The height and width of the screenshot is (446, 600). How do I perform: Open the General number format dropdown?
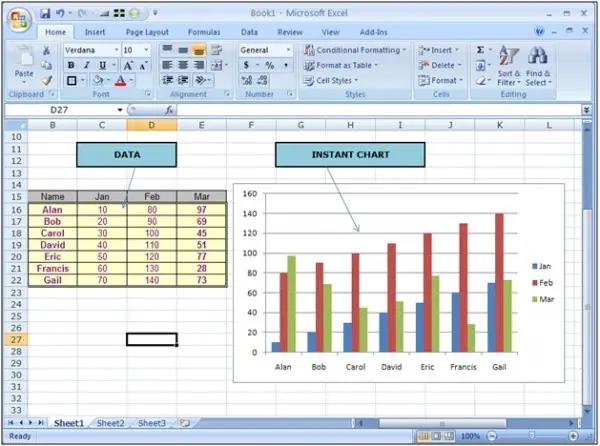[288, 50]
